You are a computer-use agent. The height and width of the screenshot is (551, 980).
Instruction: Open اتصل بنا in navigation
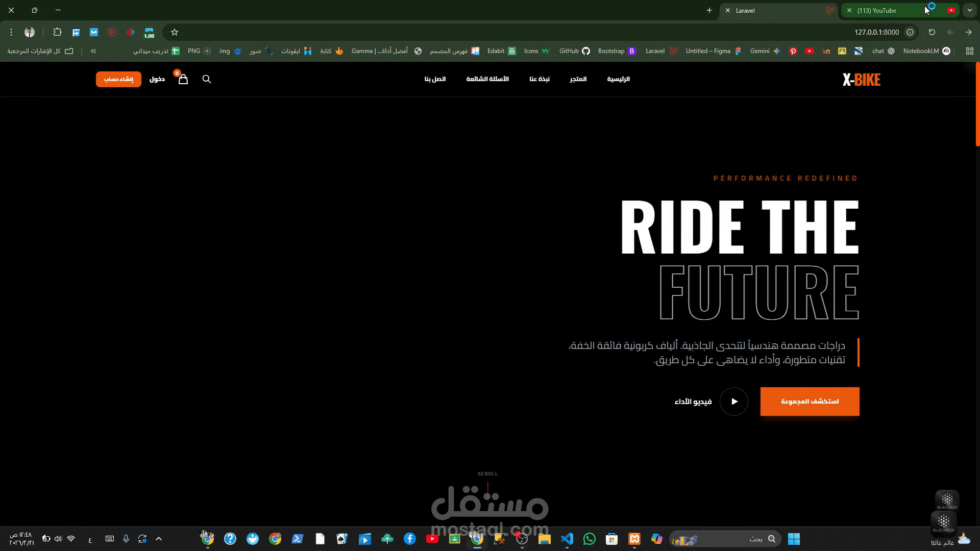pyautogui.click(x=435, y=79)
